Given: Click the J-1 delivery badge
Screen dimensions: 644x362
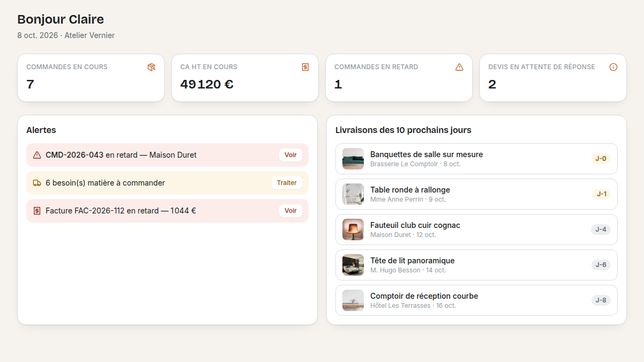Looking at the screenshot, I should (x=602, y=194).
